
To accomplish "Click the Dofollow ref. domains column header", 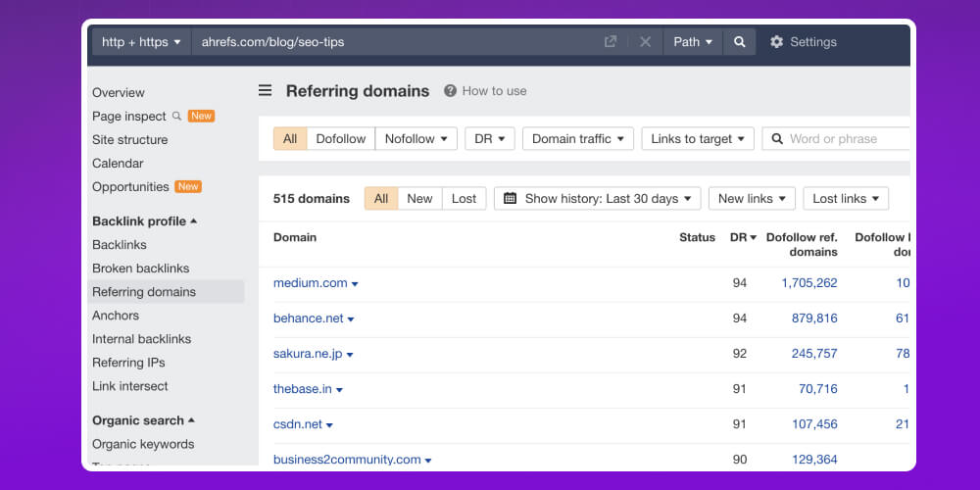I will (802, 245).
